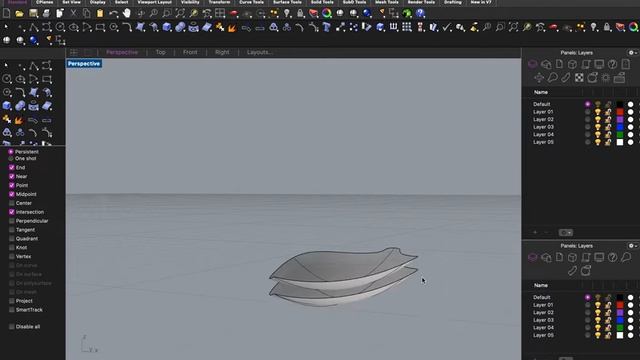The height and width of the screenshot is (360, 640).
Task: Click the Print icon
Action: click(x=46, y=13)
